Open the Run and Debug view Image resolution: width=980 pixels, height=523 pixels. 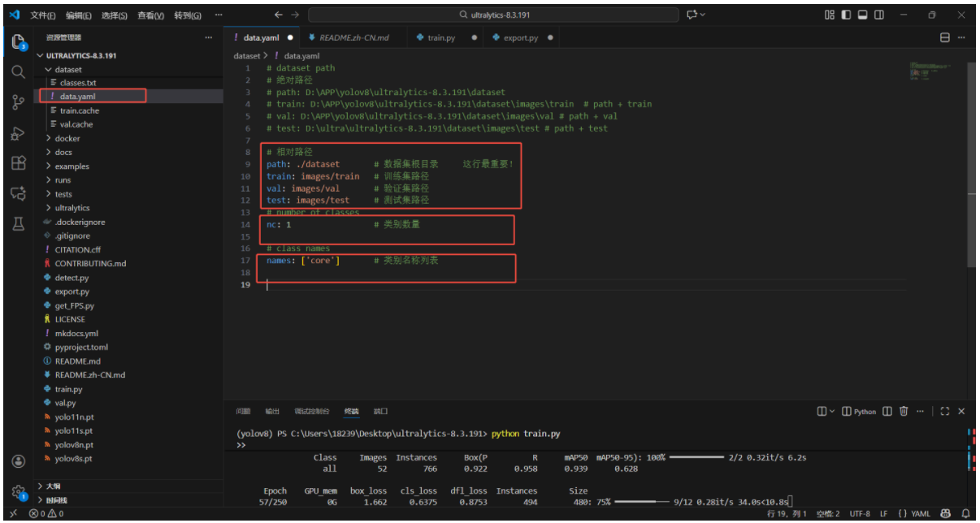pos(18,133)
